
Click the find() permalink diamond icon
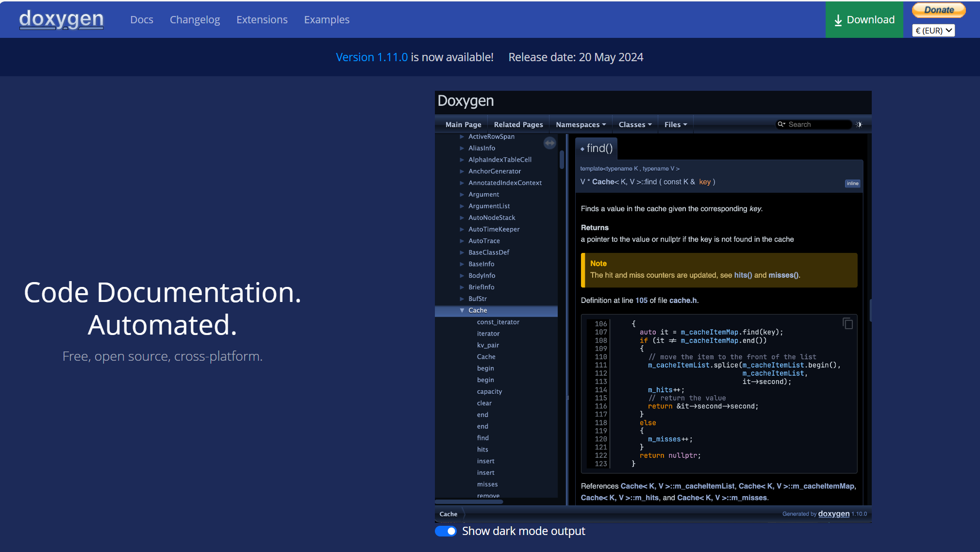pos(582,149)
